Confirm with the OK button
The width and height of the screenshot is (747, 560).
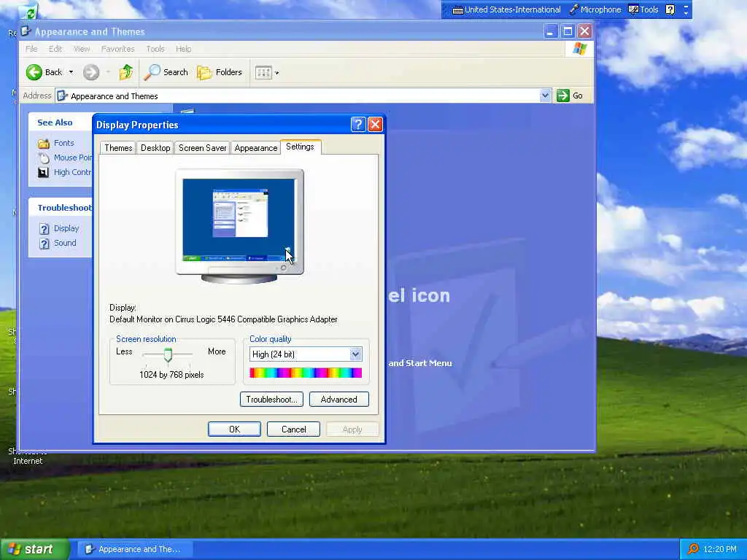tap(234, 429)
